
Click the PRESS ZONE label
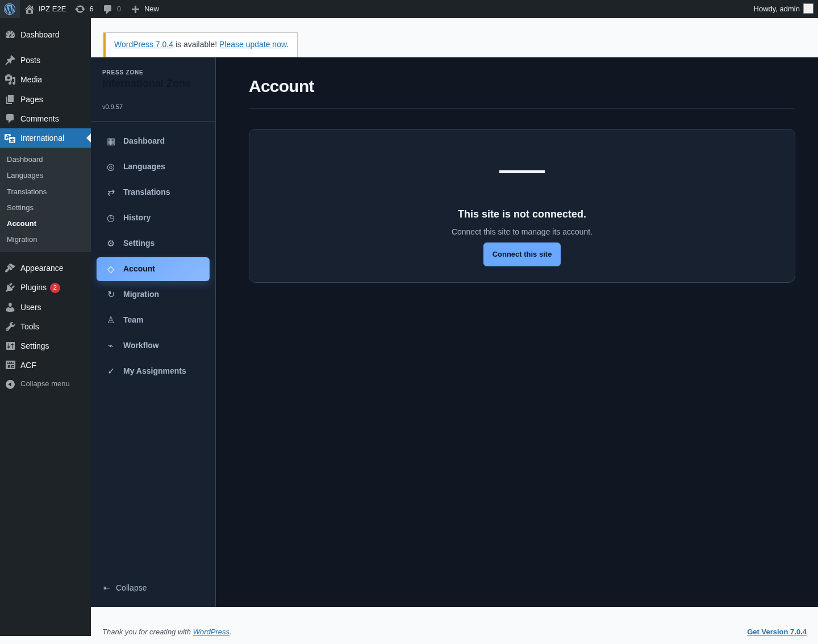click(123, 73)
